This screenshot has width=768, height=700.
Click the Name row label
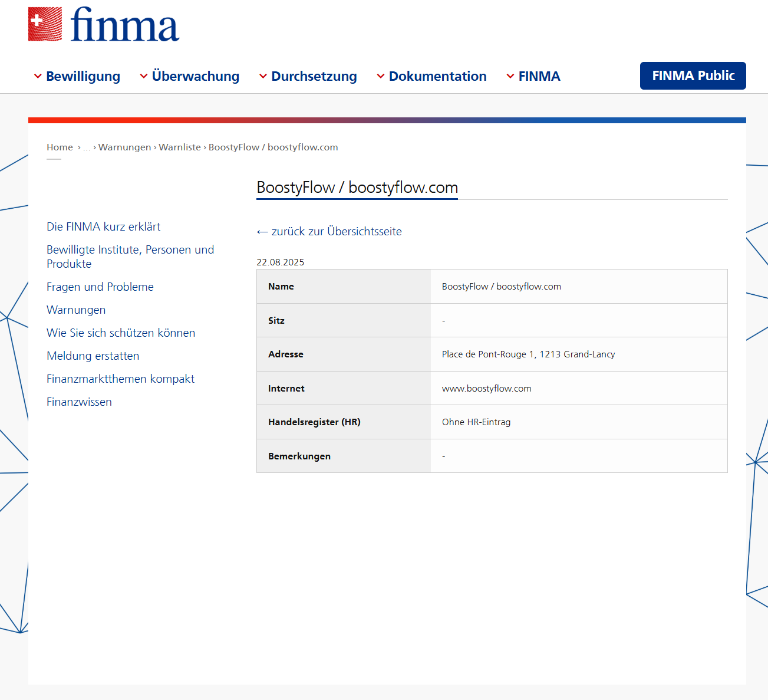[281, 287]
